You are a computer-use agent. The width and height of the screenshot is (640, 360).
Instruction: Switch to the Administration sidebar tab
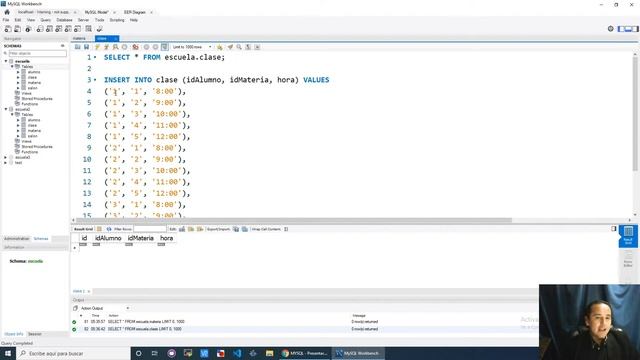pyautogui.click(x=17, y=239)
